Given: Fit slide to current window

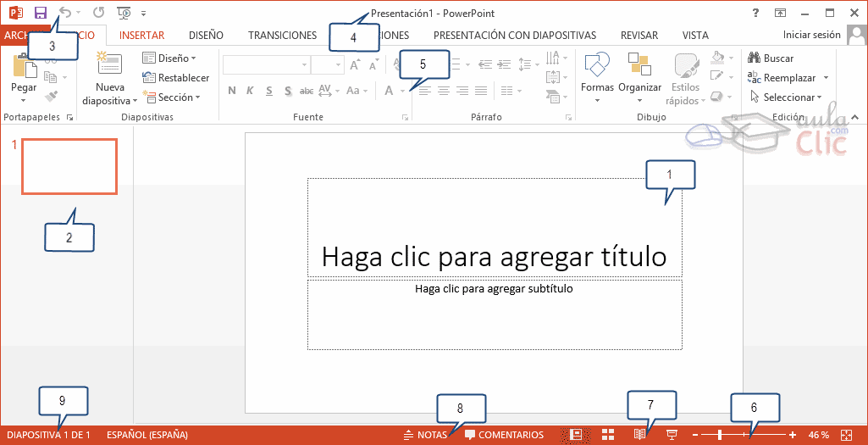Looking at the screenshot, I should point(846,435).
